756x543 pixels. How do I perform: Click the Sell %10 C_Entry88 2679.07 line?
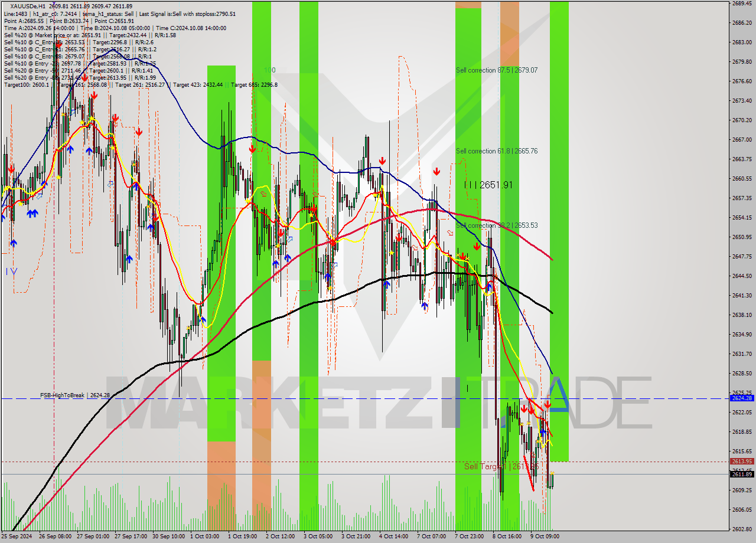77,56
